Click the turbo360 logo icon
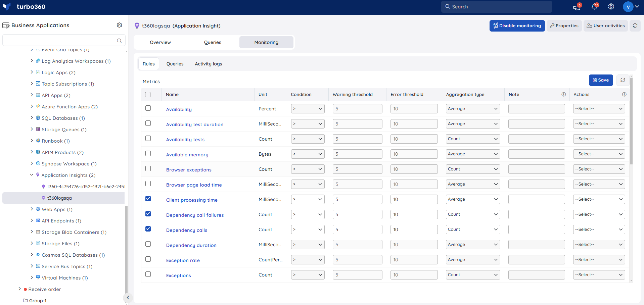This screenshot has width=644, height=305. [x=7, y=7]
